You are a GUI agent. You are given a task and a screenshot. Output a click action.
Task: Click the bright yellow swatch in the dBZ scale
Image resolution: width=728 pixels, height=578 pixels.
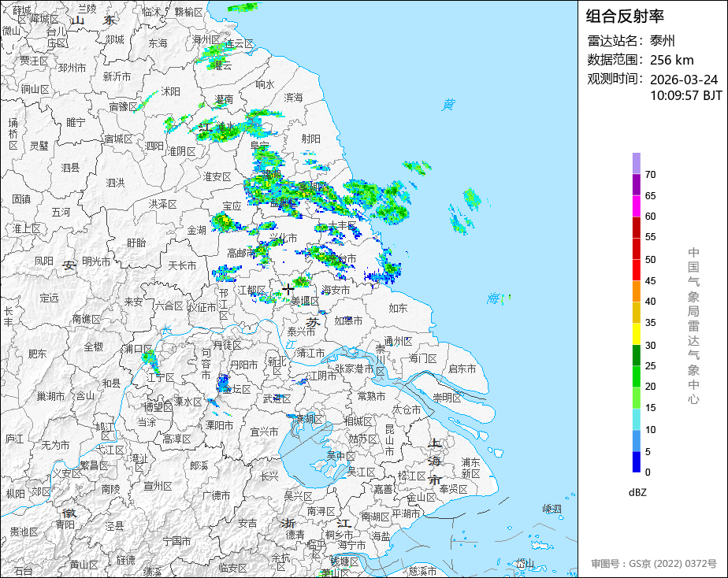click(x=636, y=334)
